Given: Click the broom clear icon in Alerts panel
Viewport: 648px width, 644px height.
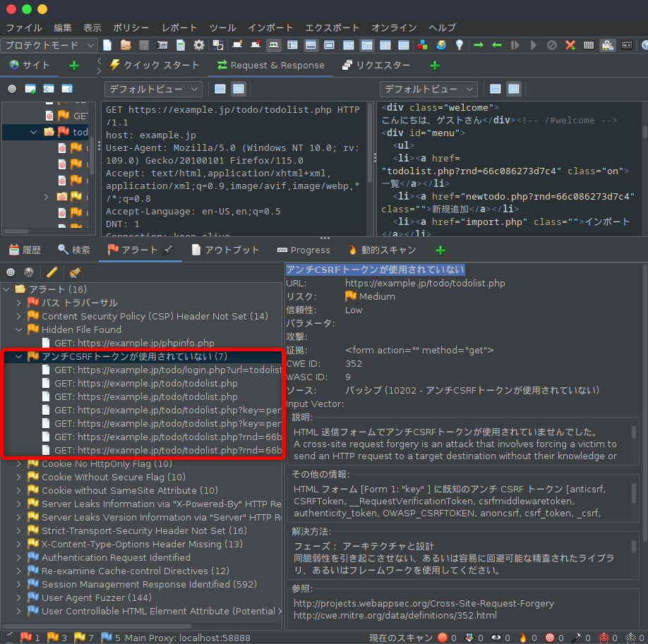Looking at the screenshot, I should 76,272.
